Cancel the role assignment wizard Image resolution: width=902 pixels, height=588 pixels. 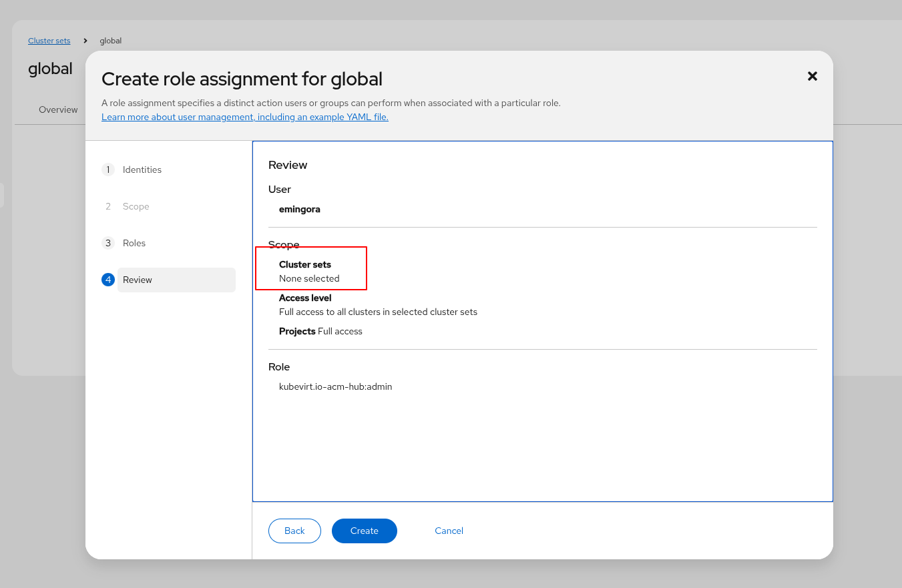click(449, 531)
